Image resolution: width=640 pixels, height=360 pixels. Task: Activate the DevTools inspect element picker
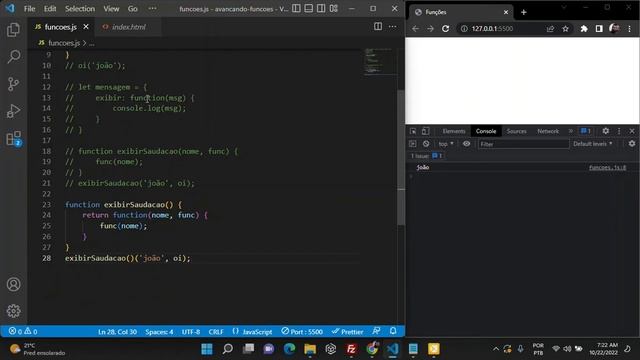click(413, 131)
